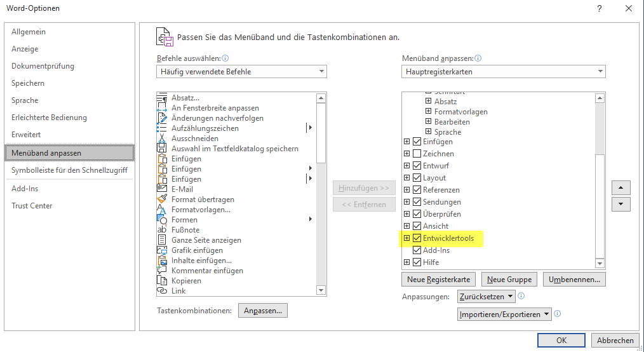Viewport: 644px width, 352px height.
Task: Click the Abbrechen button
Action: pyautogui.click(x=615, y=340)
